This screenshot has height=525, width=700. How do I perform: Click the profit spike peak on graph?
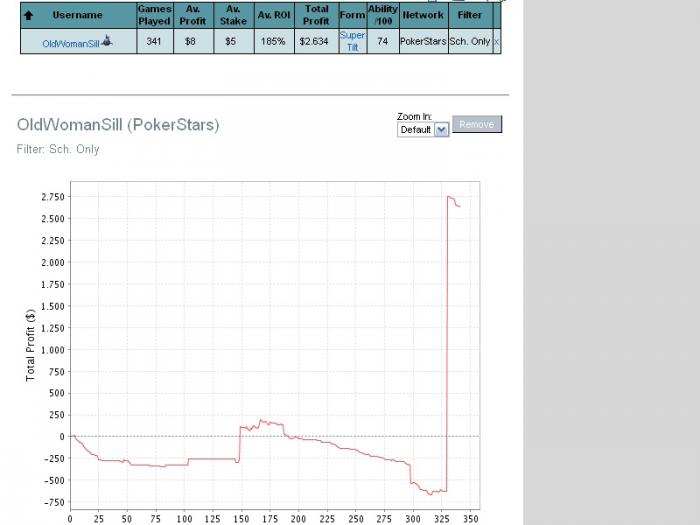click(448, 196)
